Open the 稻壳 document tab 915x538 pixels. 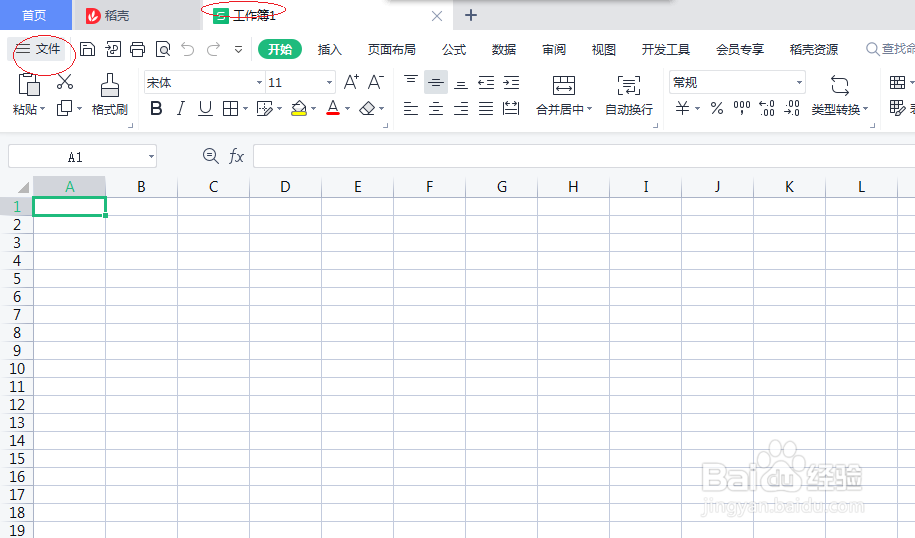(x=137, y=15)
